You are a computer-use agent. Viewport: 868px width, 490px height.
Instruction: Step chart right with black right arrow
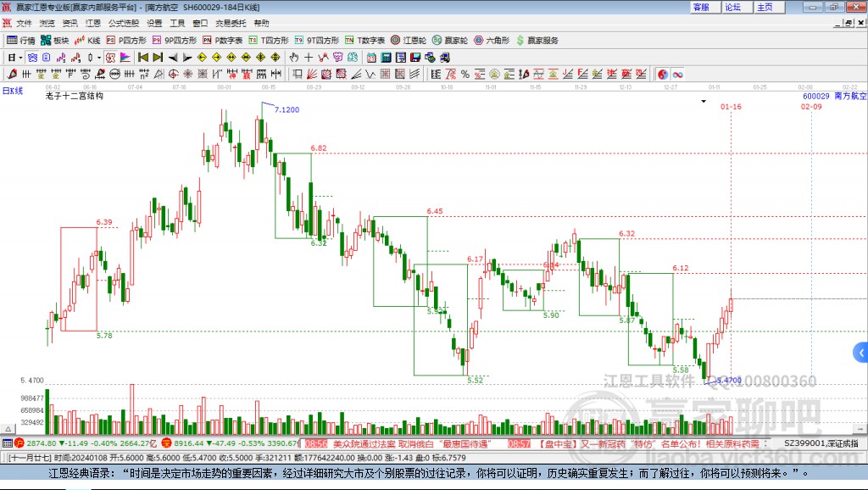(187, 58)
